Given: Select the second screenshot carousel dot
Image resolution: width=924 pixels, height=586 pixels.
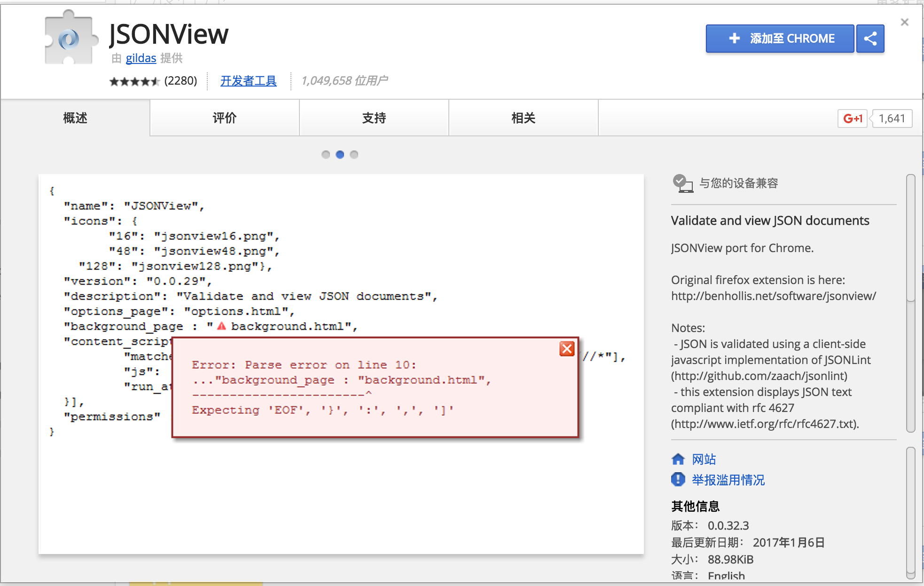Looking at the screenshot, I should tap(340, 155).
